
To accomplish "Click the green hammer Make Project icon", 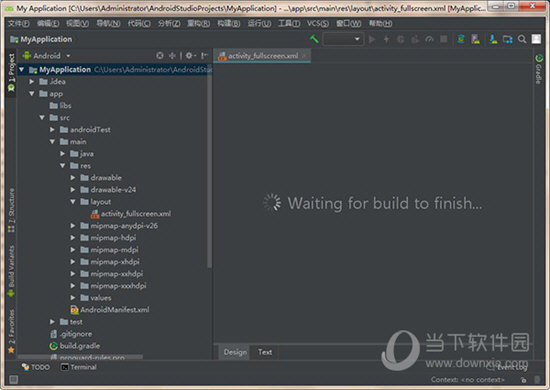I will point(314,39).
